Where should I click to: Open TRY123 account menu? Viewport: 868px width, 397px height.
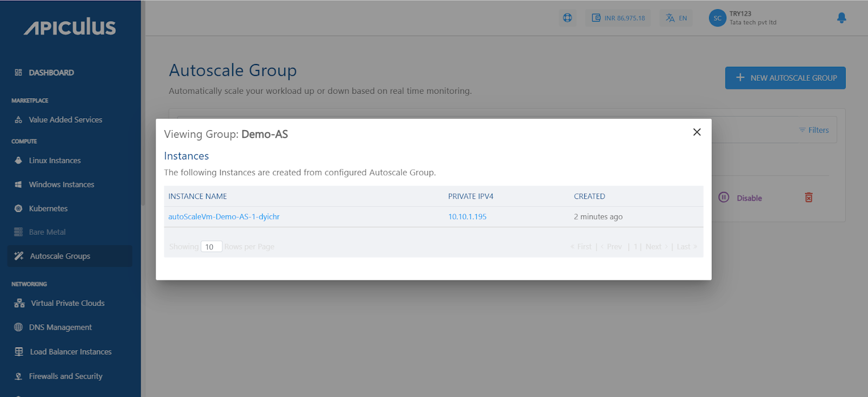click(x=753, y=18)
